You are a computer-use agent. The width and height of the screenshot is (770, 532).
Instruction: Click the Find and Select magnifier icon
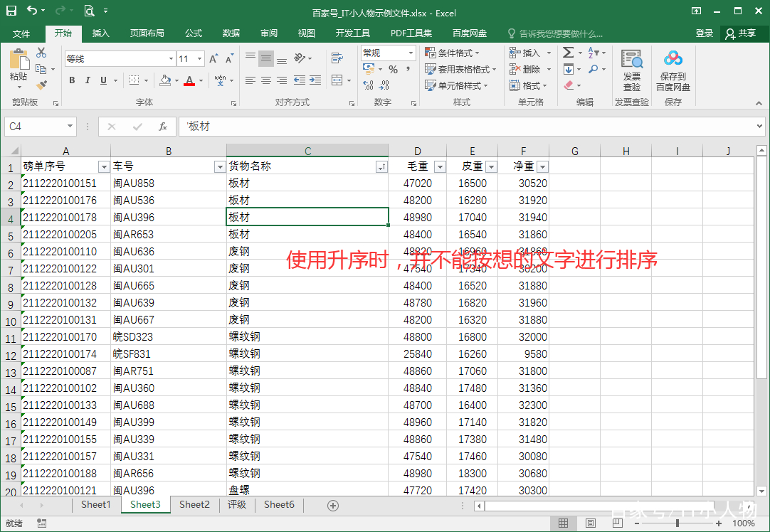click(594, 69)
